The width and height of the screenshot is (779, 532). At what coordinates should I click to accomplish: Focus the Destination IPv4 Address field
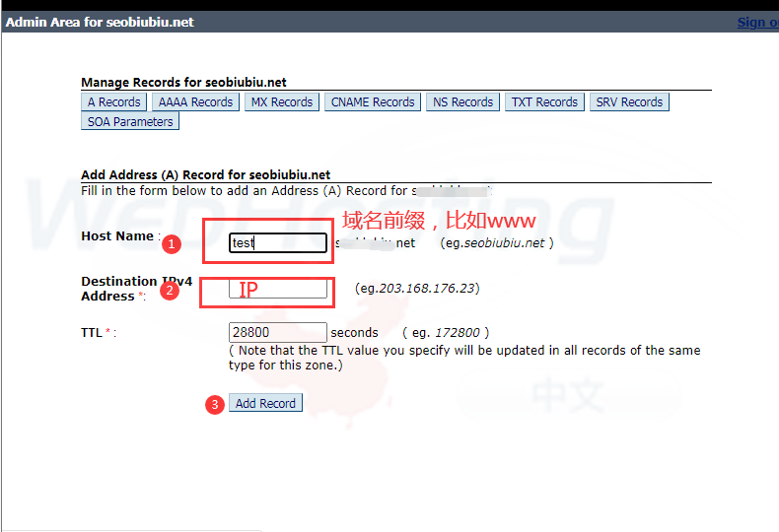click(277, 289)
